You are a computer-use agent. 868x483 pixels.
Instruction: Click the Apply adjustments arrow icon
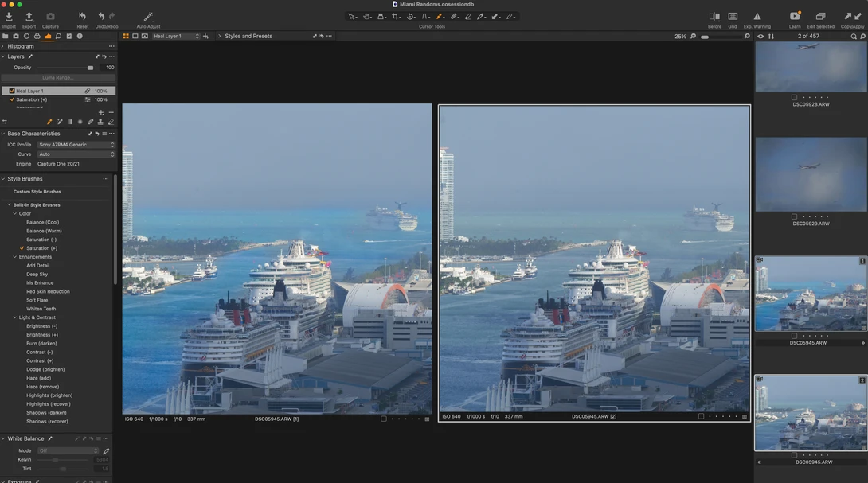[858, 17]
